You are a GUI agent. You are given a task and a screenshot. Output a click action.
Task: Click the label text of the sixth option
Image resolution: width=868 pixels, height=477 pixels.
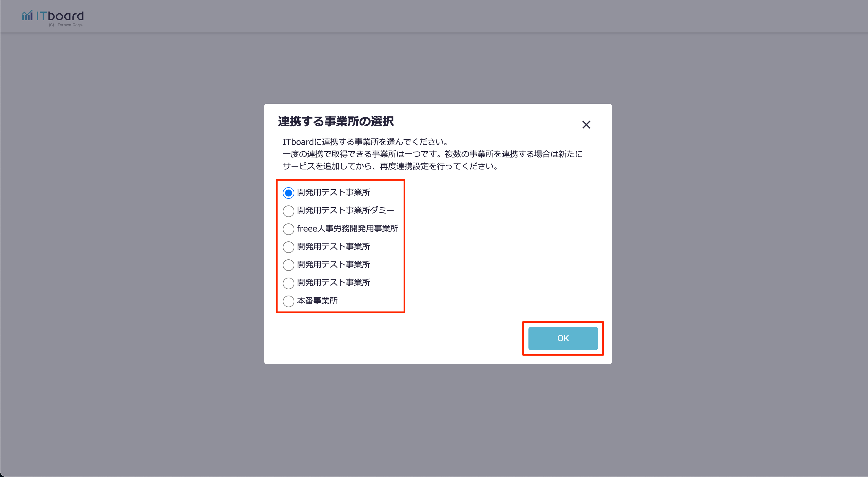[333, 283]
